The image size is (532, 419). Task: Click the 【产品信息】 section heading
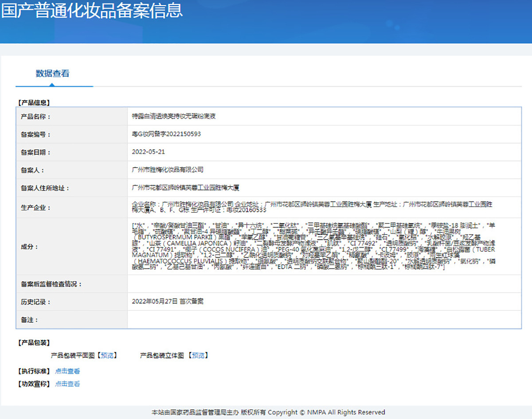click(34, 102)
